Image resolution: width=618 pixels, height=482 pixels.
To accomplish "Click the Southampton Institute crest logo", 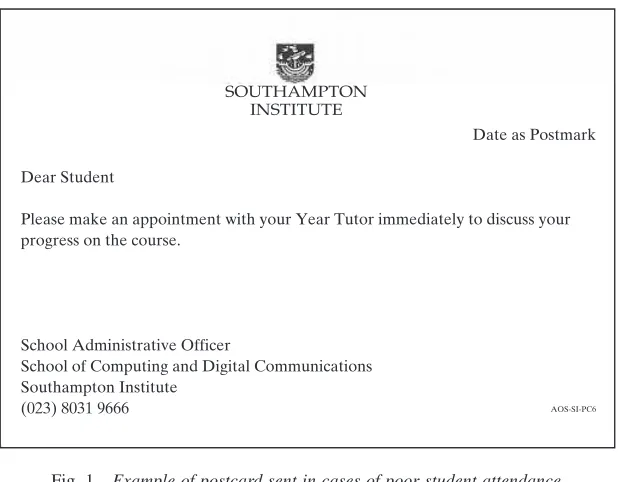I will tap(295, 62).
